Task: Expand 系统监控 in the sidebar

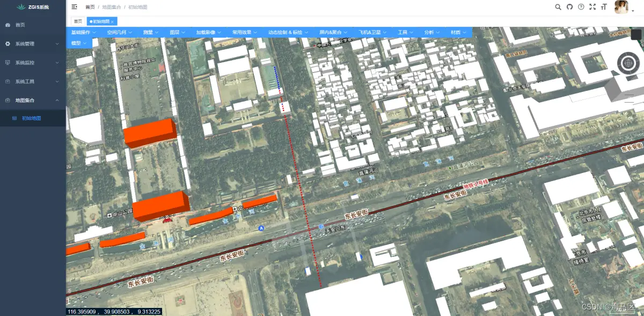Action: click(x=33, y=62)
